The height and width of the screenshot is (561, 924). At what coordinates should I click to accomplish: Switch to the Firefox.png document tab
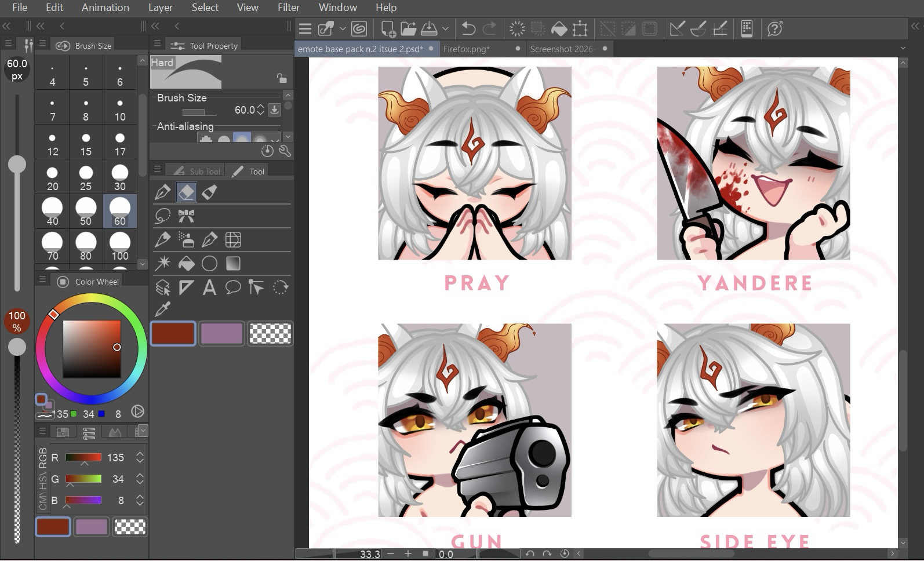[467, 49]
